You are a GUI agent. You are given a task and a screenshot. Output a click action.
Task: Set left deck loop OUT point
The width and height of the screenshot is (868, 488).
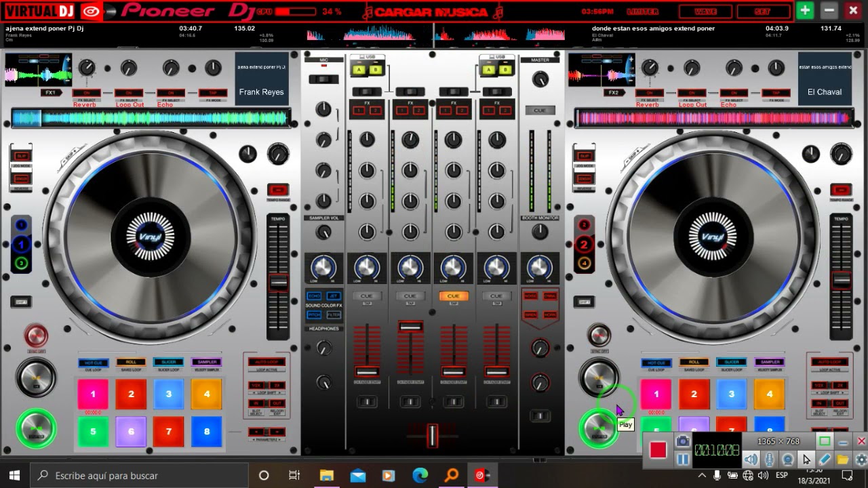(277, 403)
